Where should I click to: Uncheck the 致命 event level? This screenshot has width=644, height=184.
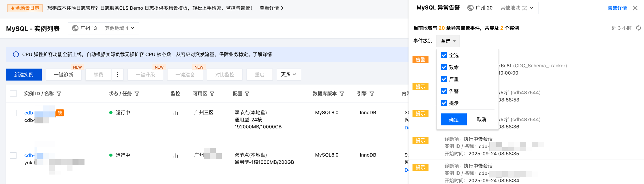(444, 67)
